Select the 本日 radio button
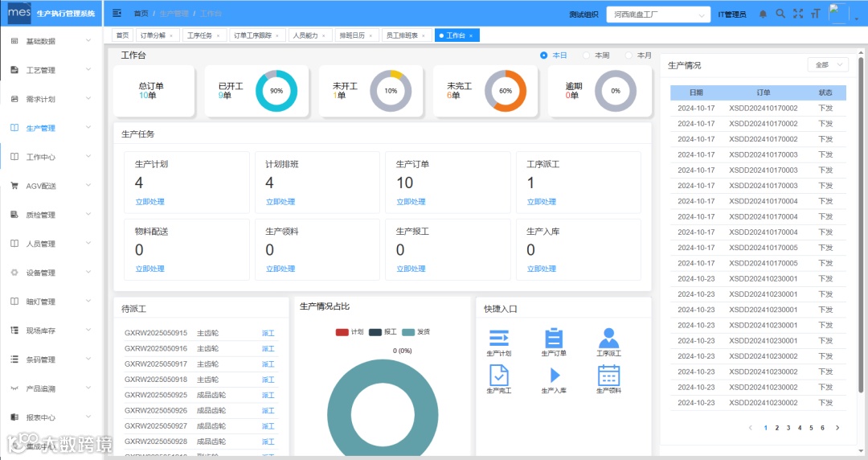This screenshot has width=868, height=460. (x=543, y=55)
